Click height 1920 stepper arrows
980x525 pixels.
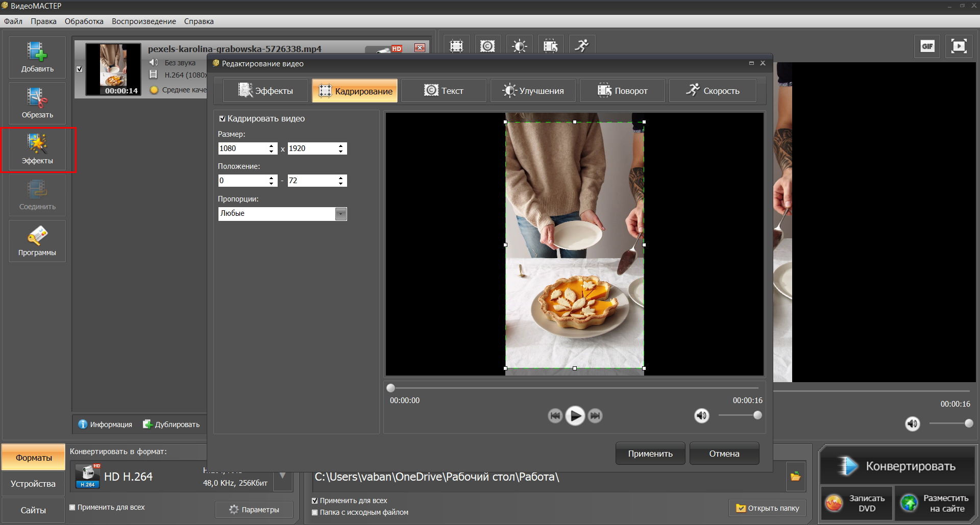coord(341,148)
